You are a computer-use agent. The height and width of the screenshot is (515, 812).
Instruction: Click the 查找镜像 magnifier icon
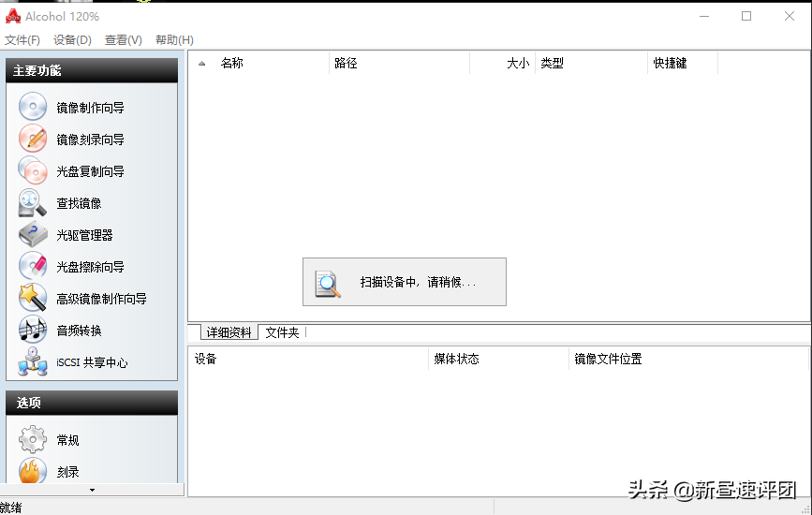coord(33,203)
